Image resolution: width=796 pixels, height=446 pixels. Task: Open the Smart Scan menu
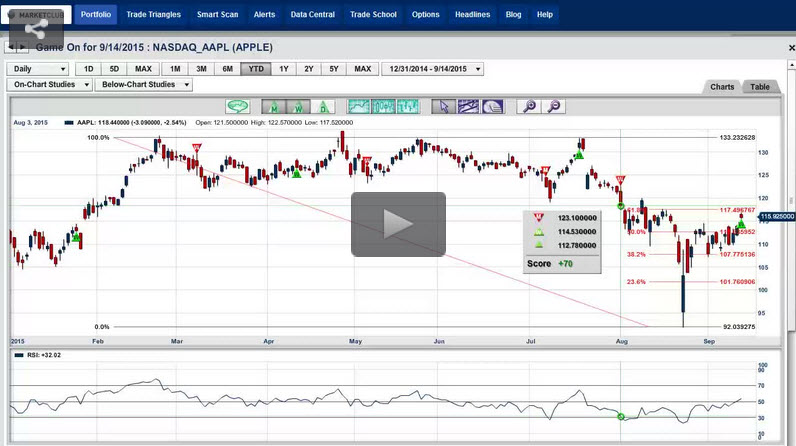pyautogui.click(x=217, y=14)
